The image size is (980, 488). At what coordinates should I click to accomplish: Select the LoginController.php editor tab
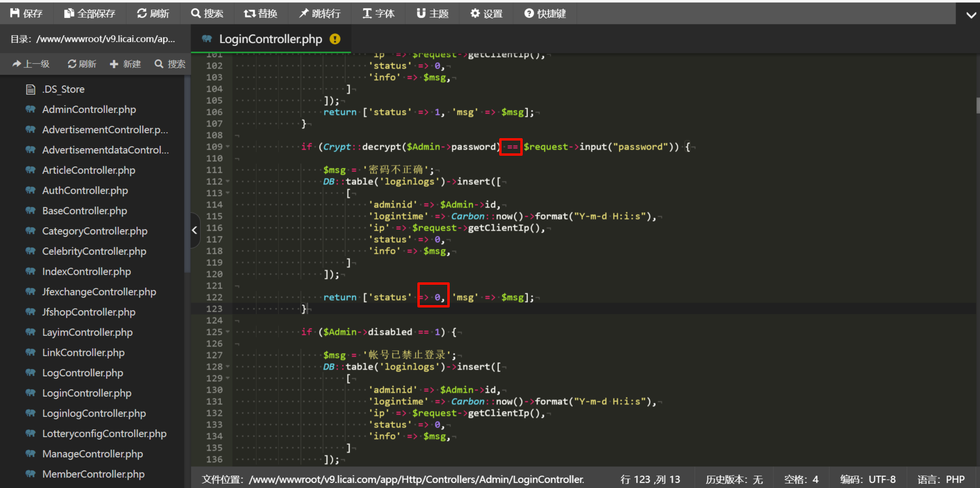point(271,39)
